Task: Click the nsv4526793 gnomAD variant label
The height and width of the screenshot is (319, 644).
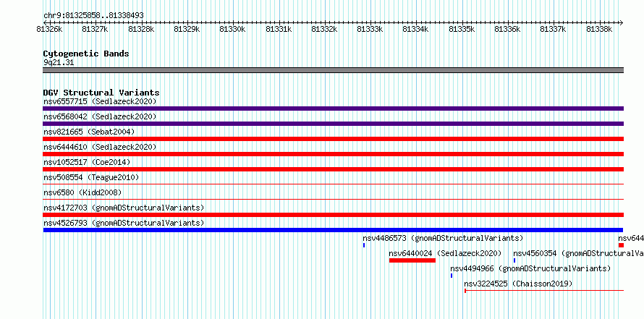Action: [124, 223]
